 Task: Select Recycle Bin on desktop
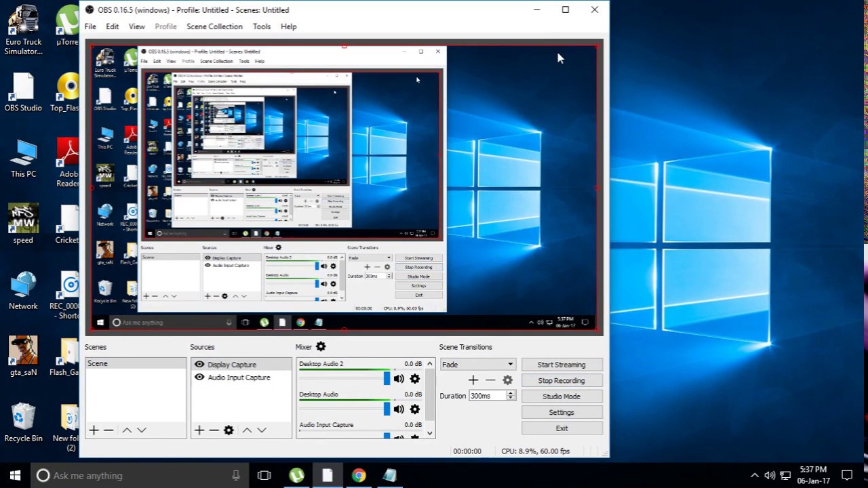coord(23,423)
